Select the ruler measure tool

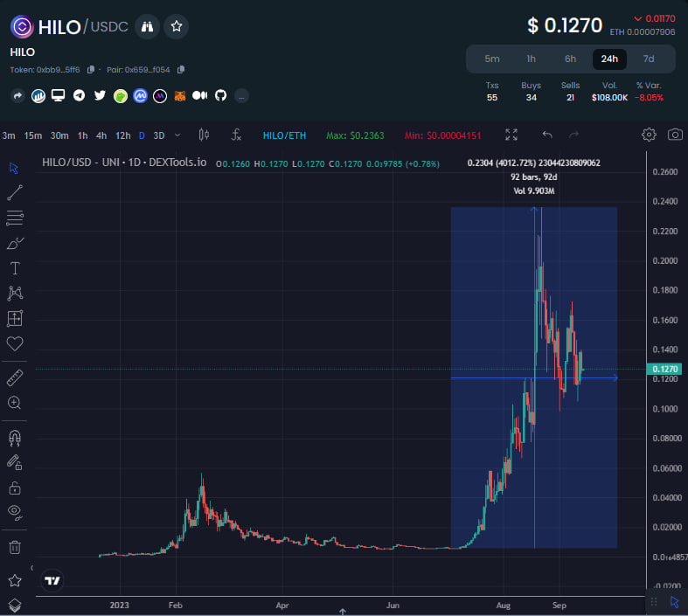pos(15,378)
